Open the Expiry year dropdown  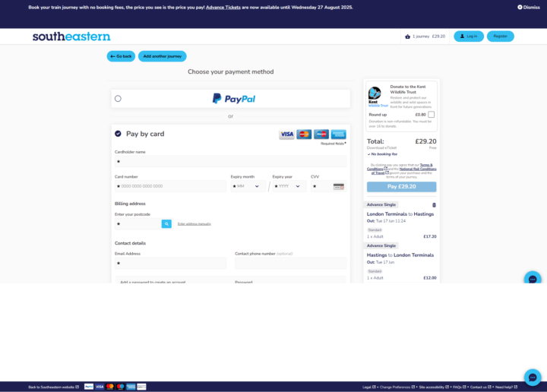[289, 186]
